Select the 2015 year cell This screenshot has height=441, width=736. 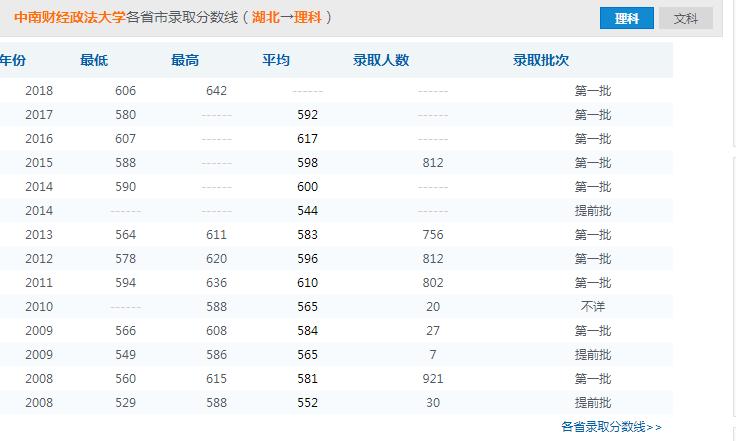[39, 162]
